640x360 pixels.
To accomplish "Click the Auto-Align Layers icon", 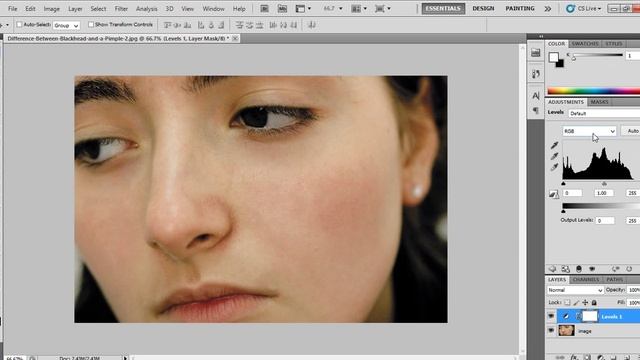I will click(312, 25).
